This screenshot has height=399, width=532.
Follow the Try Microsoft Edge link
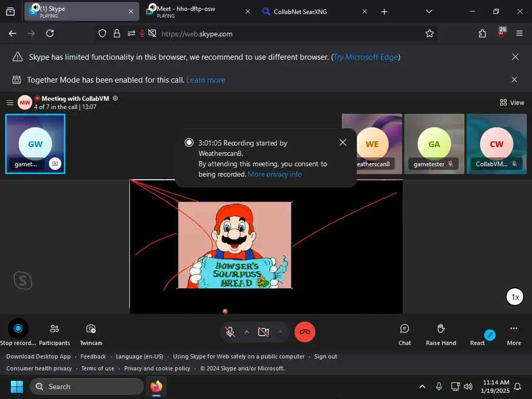[366, 57]
